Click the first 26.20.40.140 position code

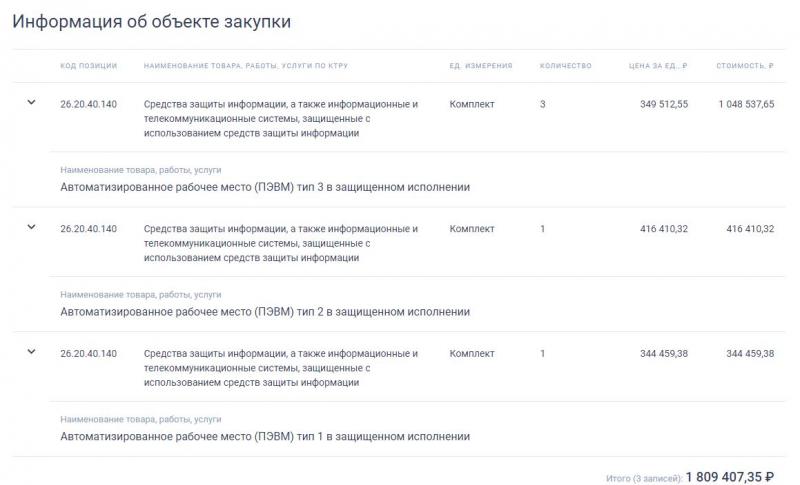[88, 104]
